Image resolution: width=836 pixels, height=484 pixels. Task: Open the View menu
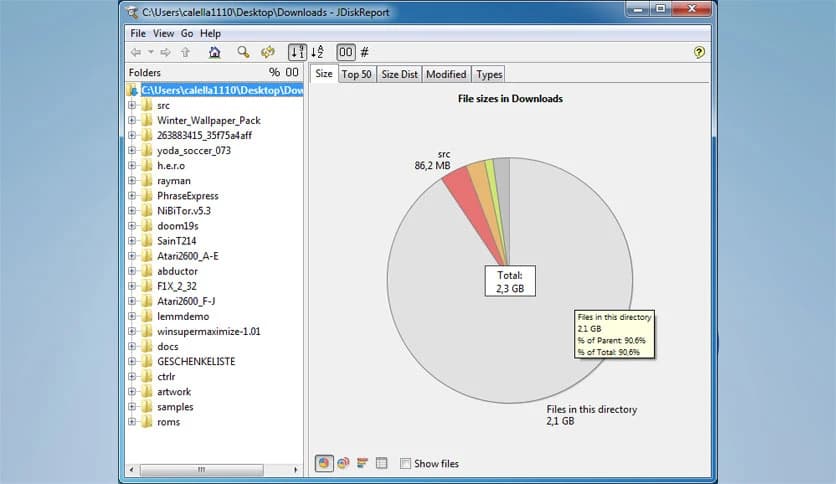(x=163, y=34)
